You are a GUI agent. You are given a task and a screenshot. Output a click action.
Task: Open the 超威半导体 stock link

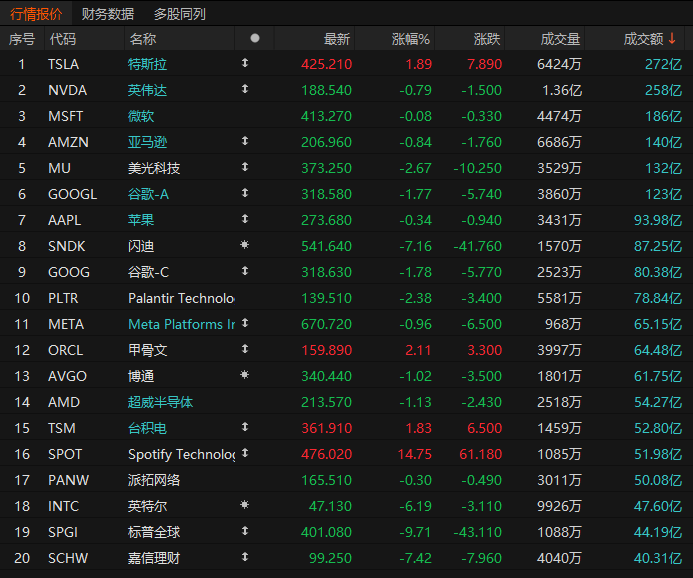click(160, 402)
